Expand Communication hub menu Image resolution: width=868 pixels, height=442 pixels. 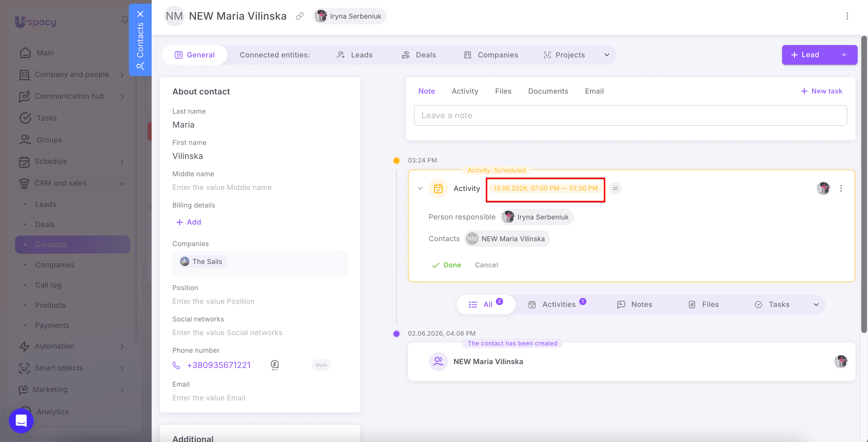tap(122, 97)
